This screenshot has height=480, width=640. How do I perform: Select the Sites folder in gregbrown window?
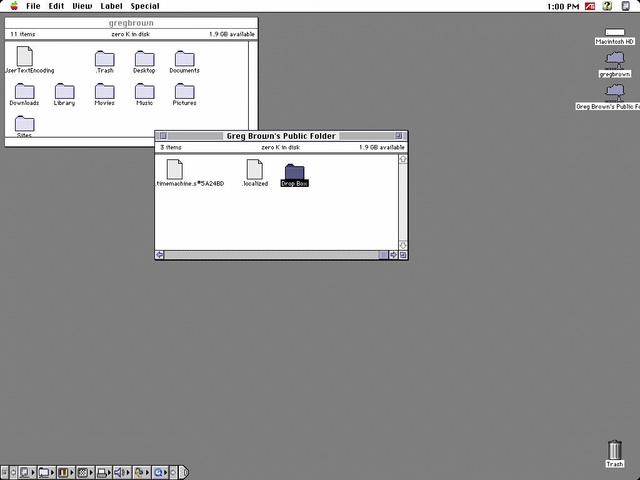tap(24, 126)
